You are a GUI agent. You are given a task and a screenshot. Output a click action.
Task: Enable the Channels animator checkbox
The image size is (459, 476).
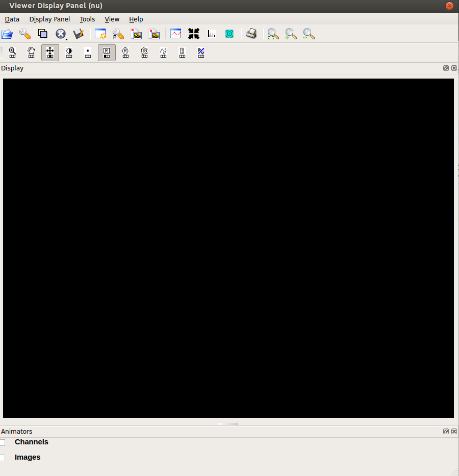point(3,442)
